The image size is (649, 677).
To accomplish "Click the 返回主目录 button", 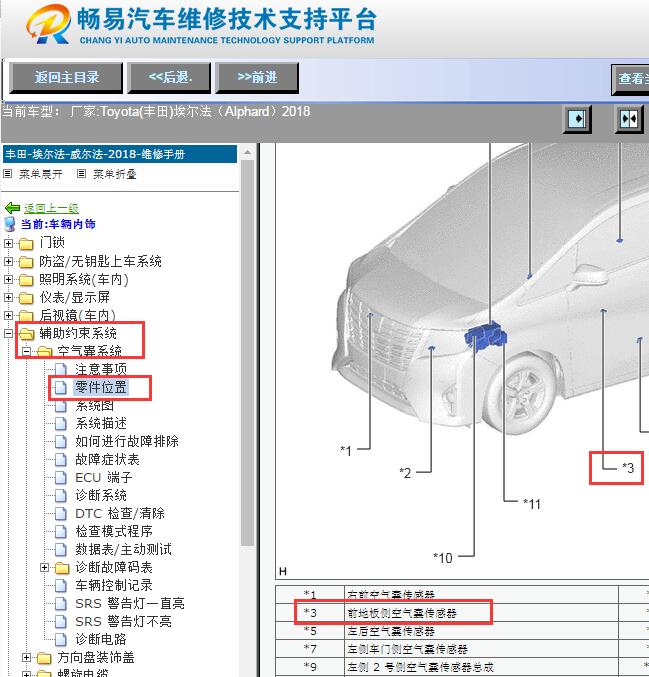I will [66, 78].
